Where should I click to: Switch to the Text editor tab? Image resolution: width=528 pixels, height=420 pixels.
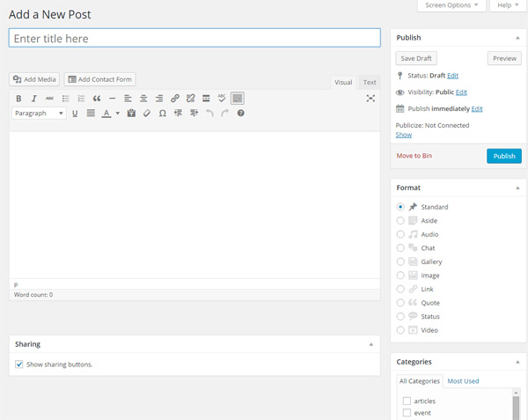370,82
